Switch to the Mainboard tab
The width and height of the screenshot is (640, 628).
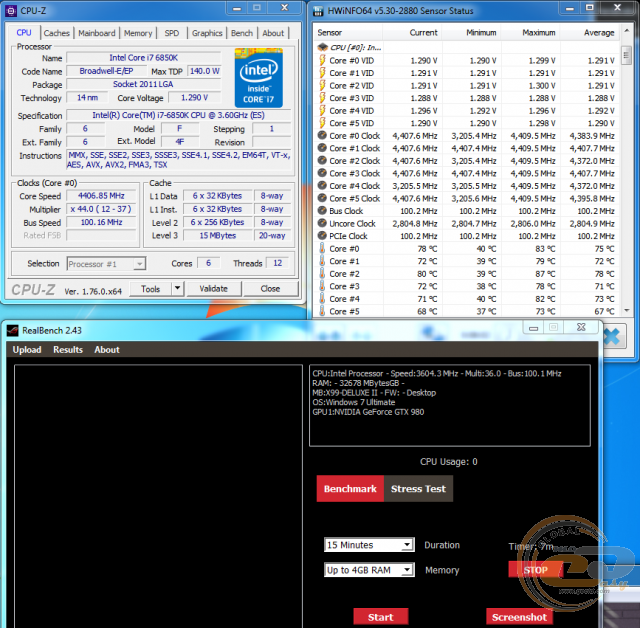point(97,33)
